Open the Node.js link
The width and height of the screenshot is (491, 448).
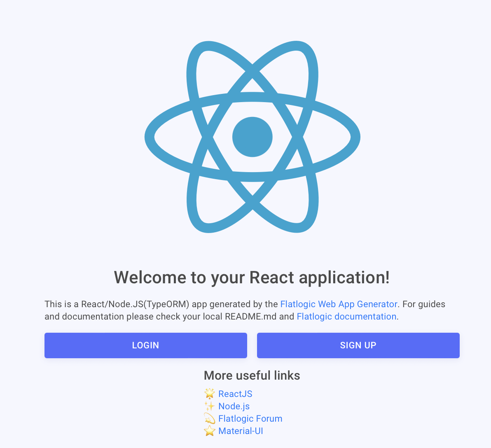pos(234,406)
